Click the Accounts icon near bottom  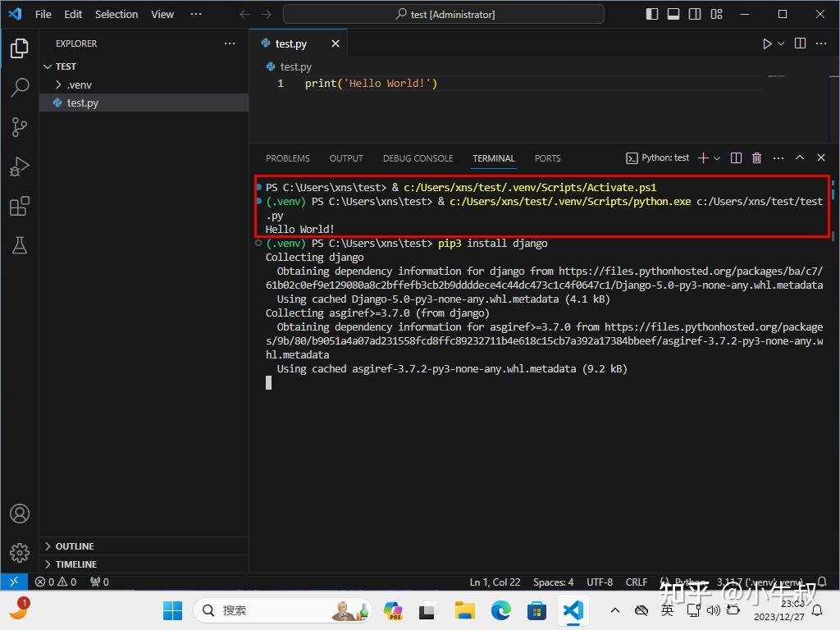(x=20, y=514)
